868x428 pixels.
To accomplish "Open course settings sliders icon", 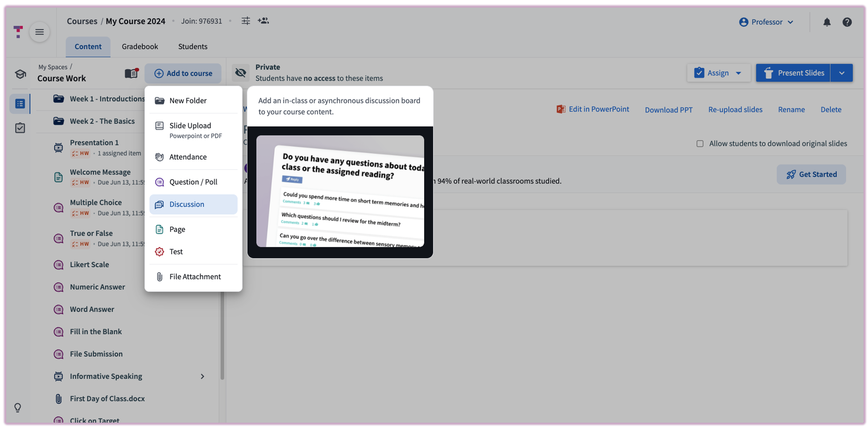I will (246, 21).
